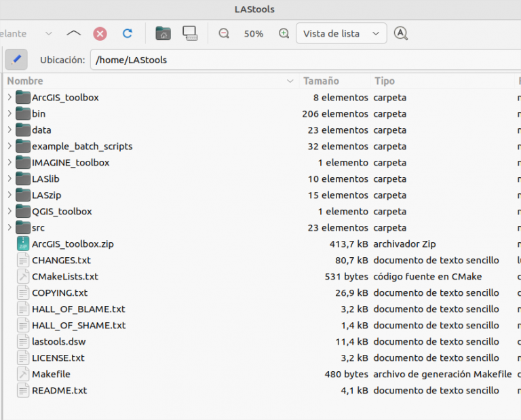Toggle the location edit pencil button
The height and width of the screenshot is (420, 521).
tap(17, 60)
